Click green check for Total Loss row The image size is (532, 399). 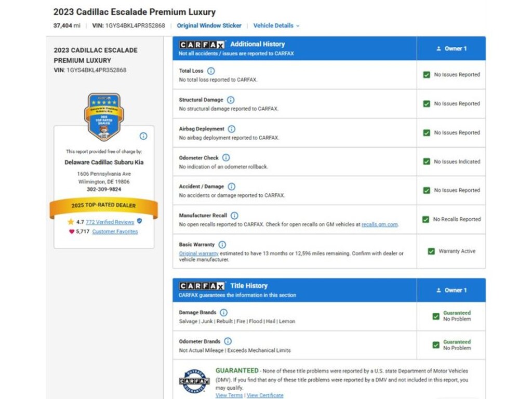point(427,75)
